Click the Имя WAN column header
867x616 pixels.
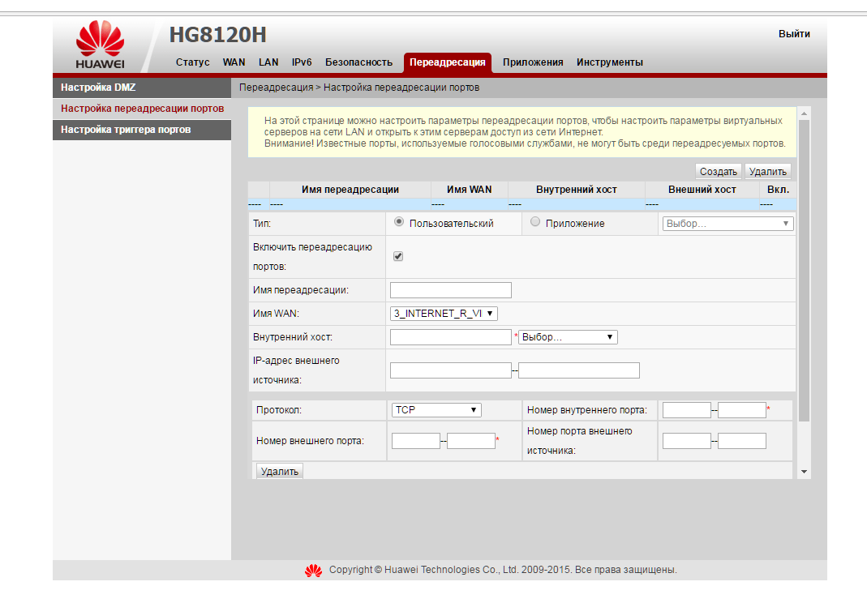click(x=470, y=190)
